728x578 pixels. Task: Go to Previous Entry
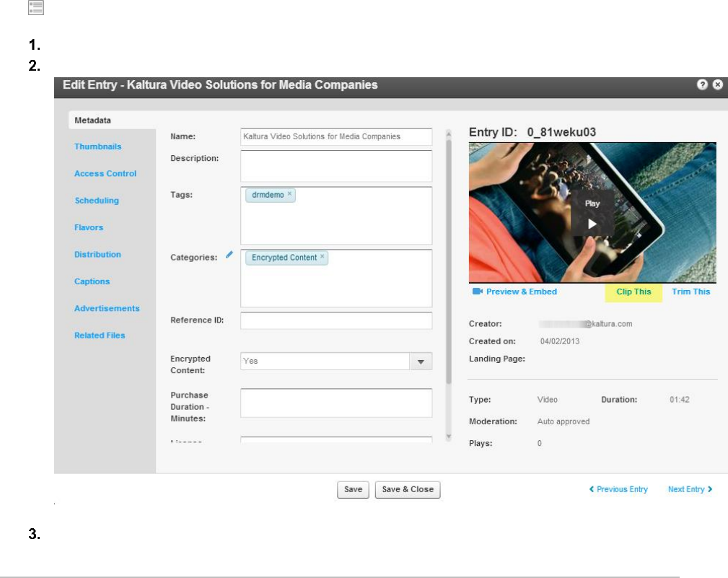point(622,489)
